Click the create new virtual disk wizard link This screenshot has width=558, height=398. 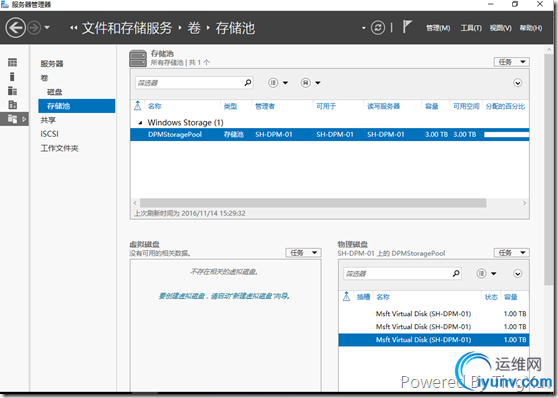224,296
